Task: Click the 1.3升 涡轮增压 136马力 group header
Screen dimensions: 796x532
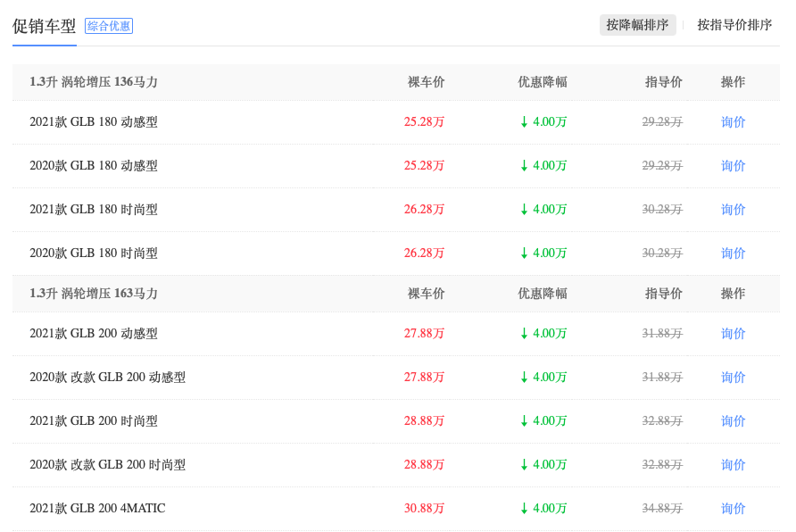Action: pyautogui.click(x=94, y=82)
